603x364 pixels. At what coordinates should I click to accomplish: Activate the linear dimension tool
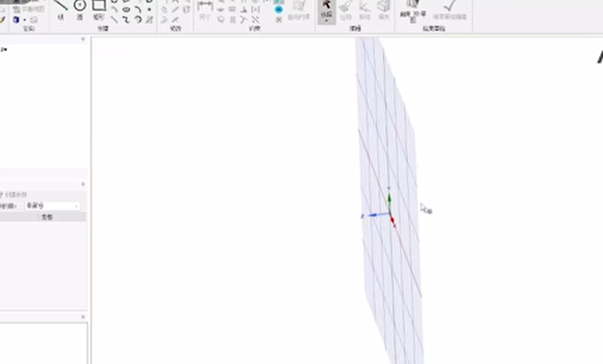[x=205, y=5]
